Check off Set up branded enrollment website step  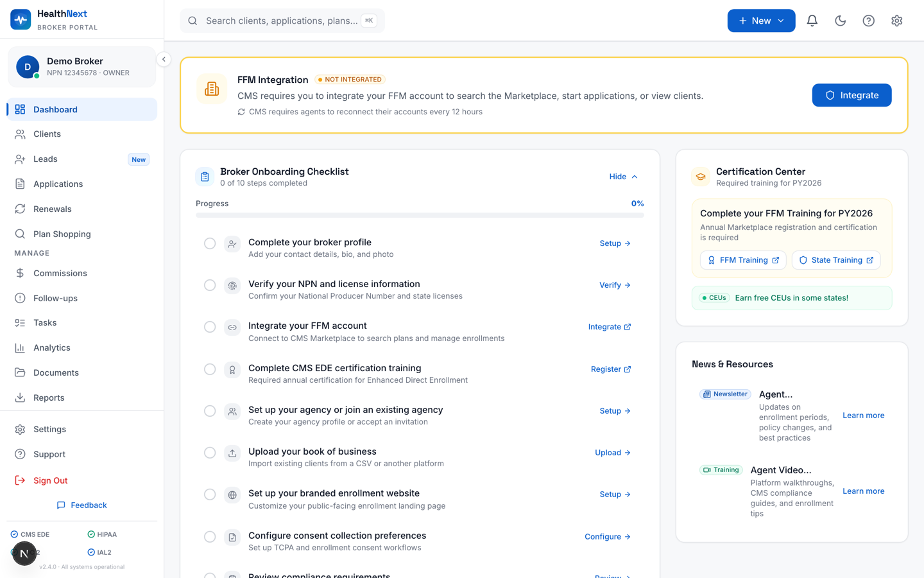click(210, 495)
